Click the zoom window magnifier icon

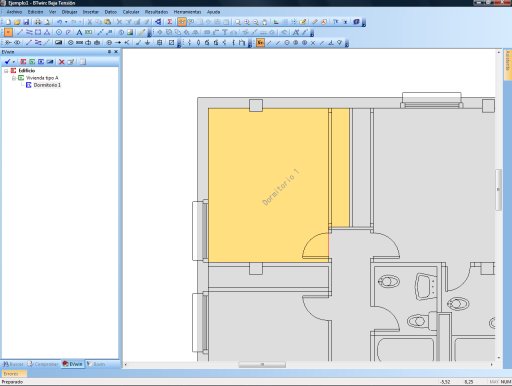238,22
